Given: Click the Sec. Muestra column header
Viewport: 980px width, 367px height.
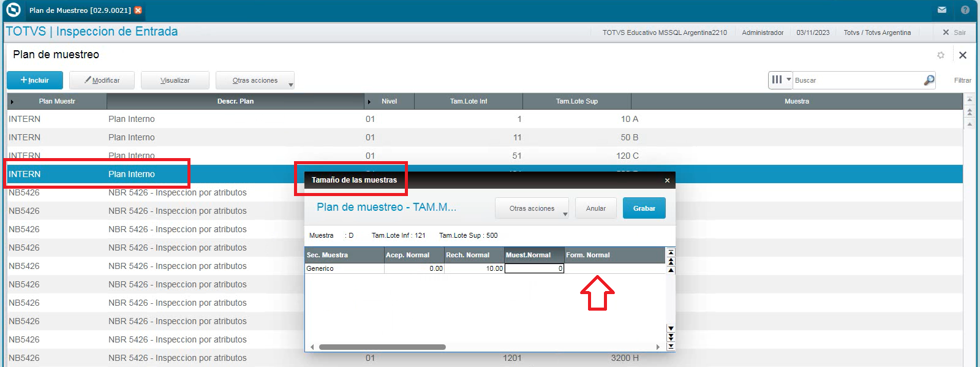Looking at the screenshot, I should pyautogui.click(x=344, y=255).
